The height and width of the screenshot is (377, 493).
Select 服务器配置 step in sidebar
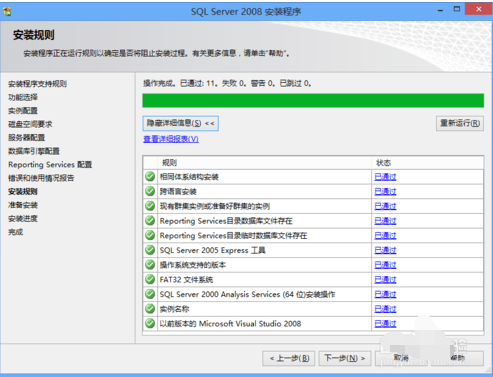point(27,138)
